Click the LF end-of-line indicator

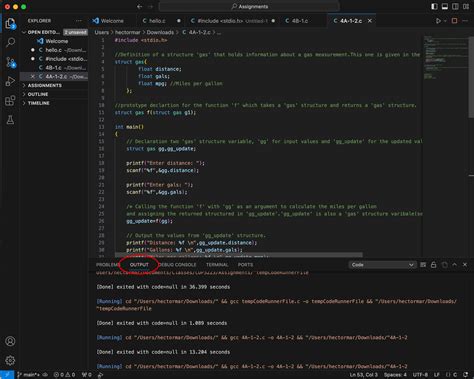(437, 375)
